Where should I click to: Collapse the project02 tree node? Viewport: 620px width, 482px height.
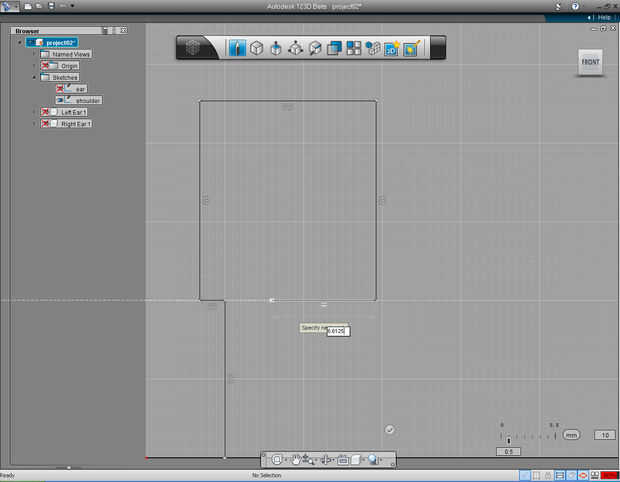click(20, 42)
